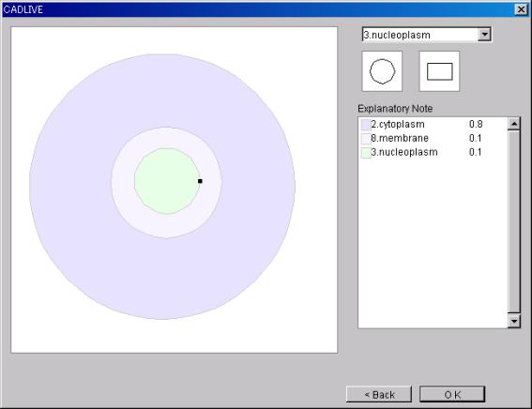Close the CADLIVE dialog window
This screenshot has width=532, height=409.
pos(521,9)
